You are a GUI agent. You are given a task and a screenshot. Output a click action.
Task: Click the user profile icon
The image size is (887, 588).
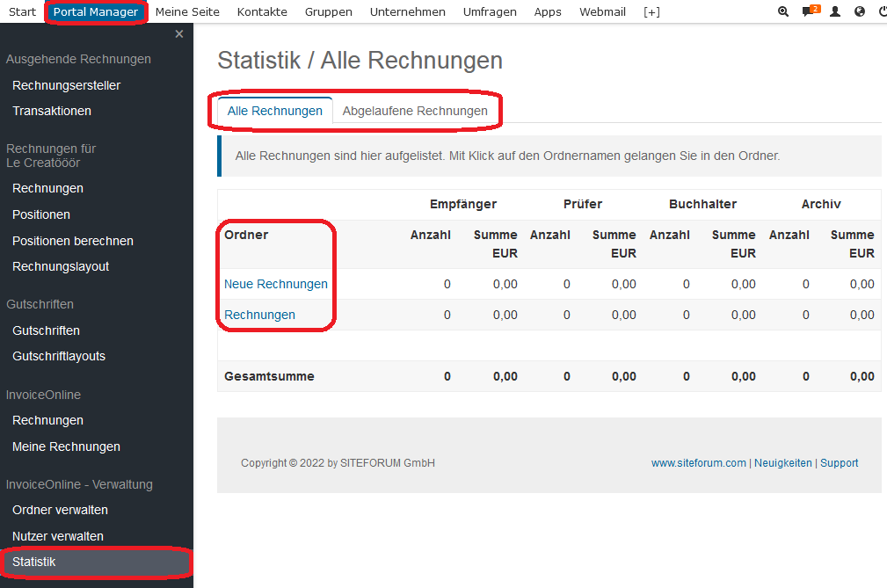(x=835, y=12)
